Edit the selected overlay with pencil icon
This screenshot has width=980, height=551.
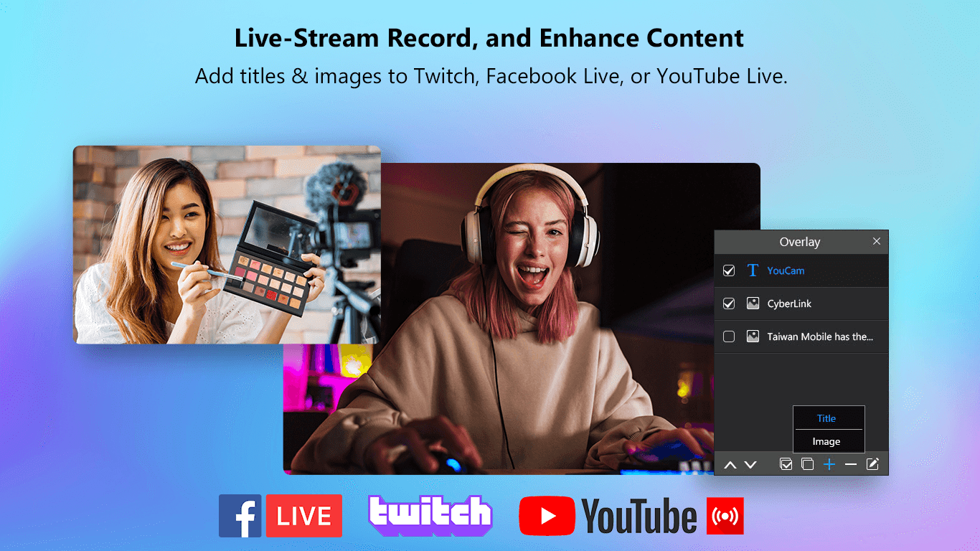coord(872,464)
